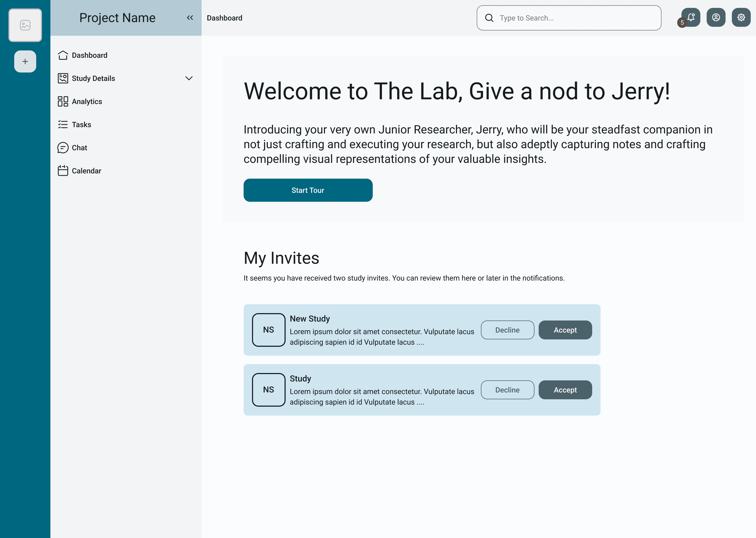Accept the second invite titled Study

click(x=565, y=390)
